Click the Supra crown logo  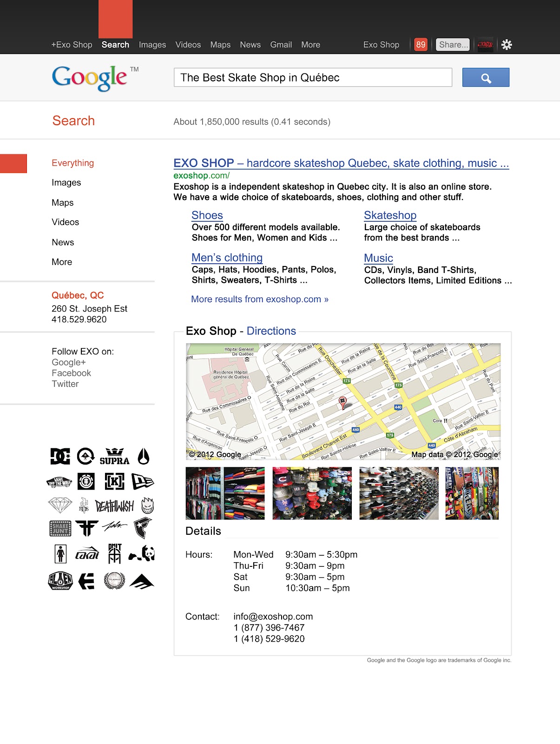114,456
